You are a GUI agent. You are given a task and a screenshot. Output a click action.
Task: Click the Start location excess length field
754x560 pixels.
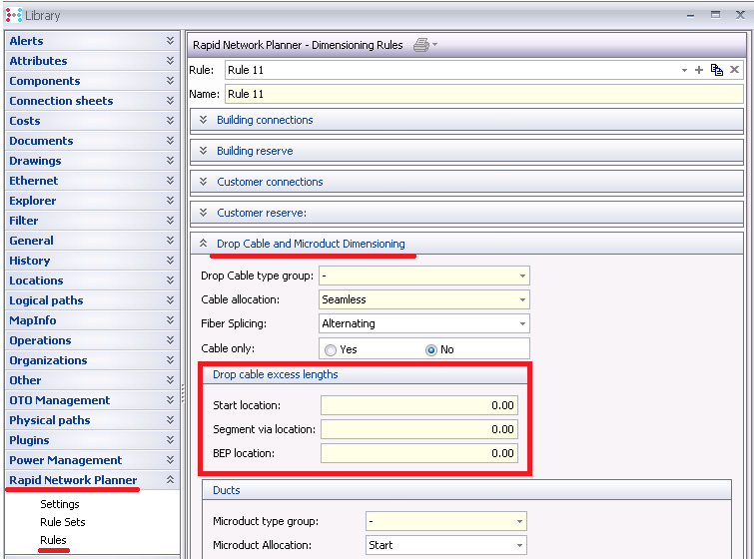[x=419, y=405]
